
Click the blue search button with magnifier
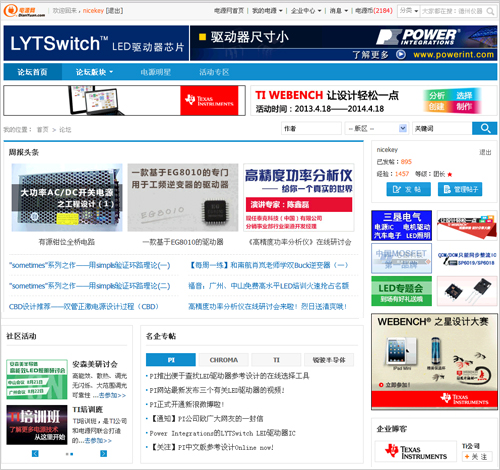tap(485, 128)
